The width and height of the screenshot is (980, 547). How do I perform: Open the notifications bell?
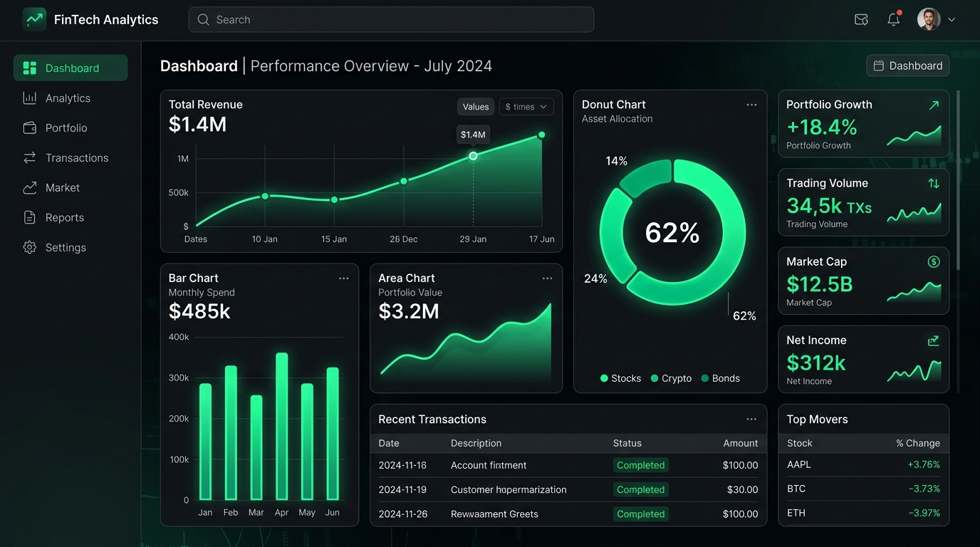click(893, 19)
